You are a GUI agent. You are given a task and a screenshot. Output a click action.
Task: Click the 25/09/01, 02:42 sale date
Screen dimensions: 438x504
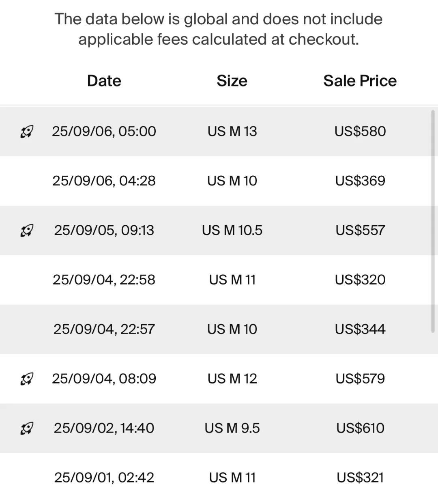point(104,478)
